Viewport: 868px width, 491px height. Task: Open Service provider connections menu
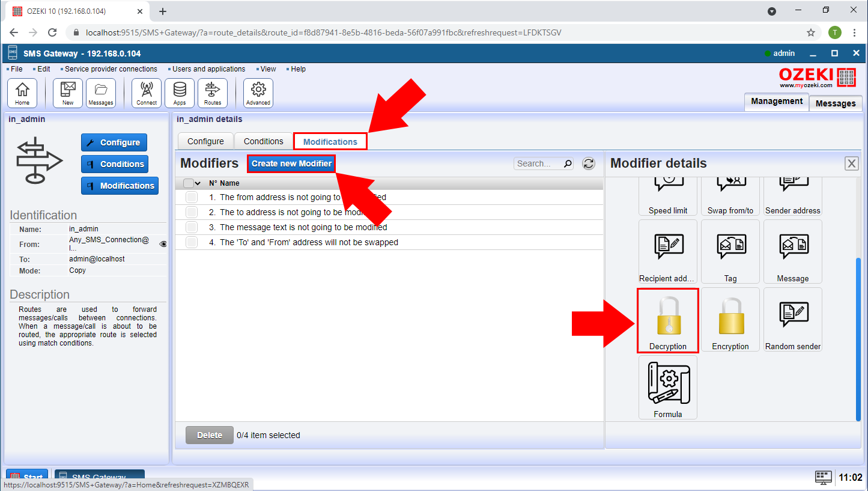111,69
